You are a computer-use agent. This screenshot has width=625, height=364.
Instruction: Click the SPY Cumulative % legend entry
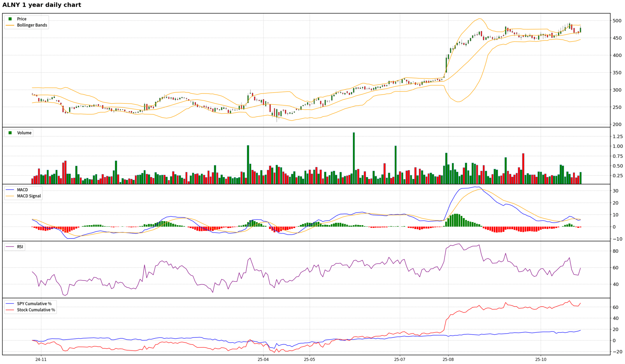click(34, 303)
